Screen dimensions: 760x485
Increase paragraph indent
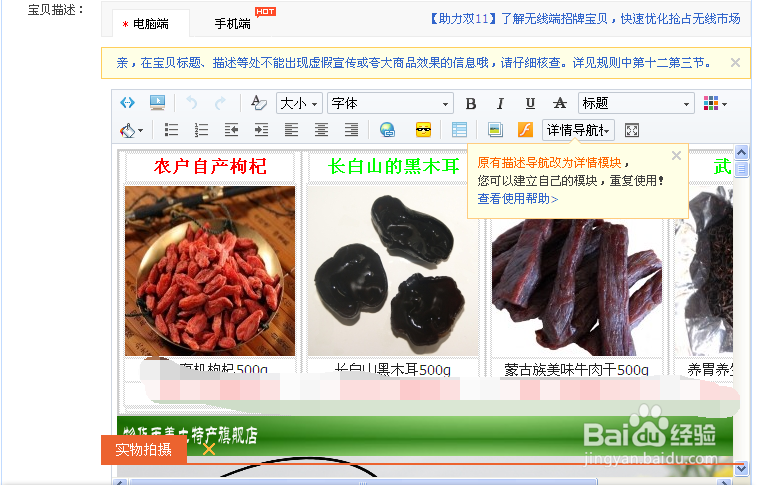click(x=261, y=130)
